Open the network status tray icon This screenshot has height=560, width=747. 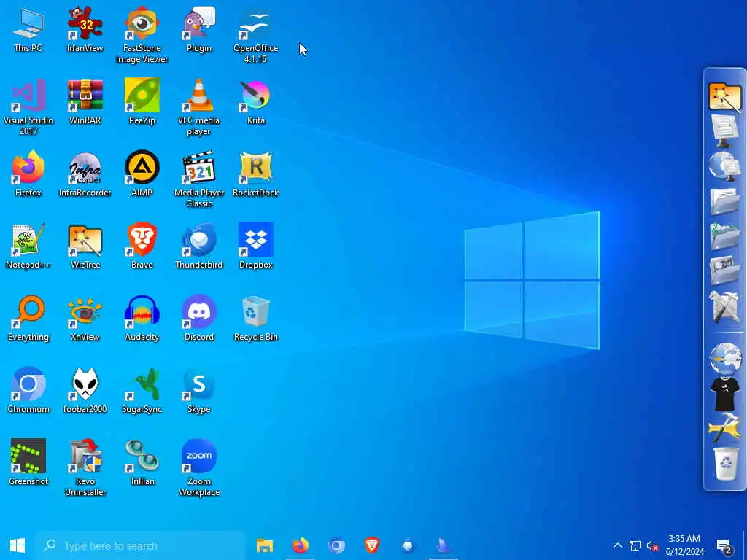(x=635, y=545)
